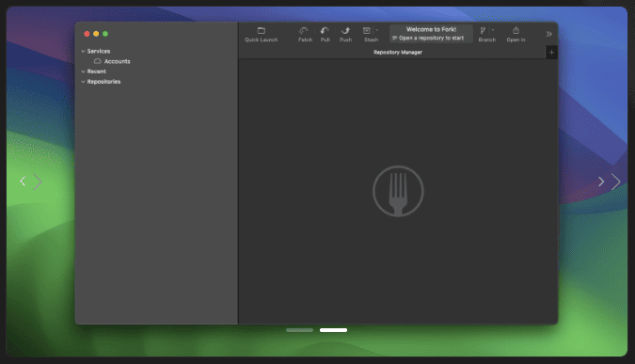Open Accounts in the sidebar
635x364 pixels.
[x=117, y=61]
